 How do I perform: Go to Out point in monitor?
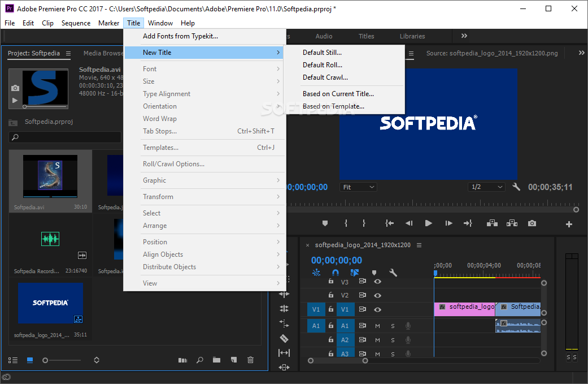coord(468,223)
